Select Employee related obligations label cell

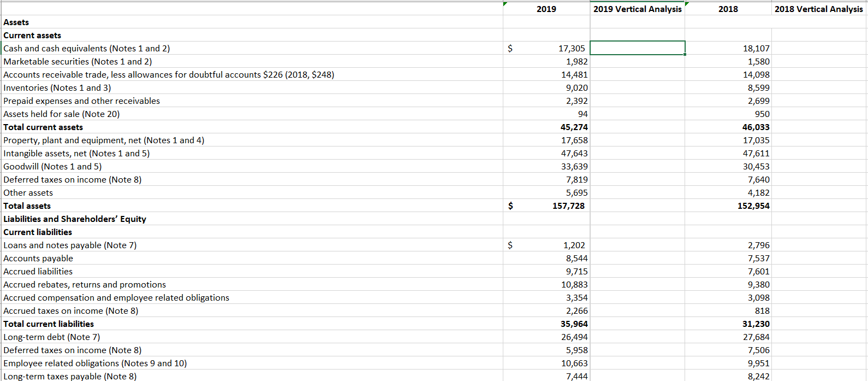[252, 363]
